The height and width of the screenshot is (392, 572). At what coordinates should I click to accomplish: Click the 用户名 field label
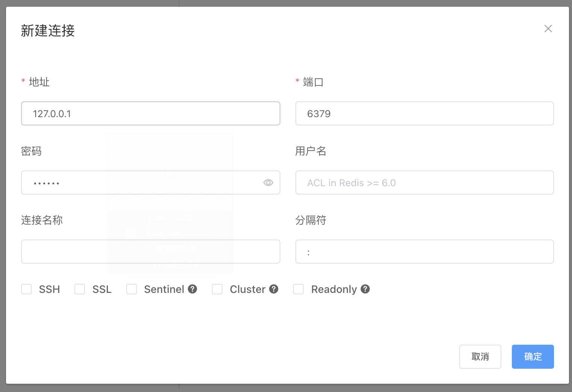(310, 151)
